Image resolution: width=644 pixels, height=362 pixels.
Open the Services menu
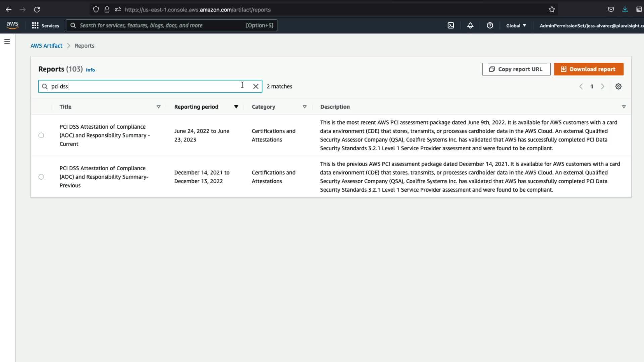point(45,25)
